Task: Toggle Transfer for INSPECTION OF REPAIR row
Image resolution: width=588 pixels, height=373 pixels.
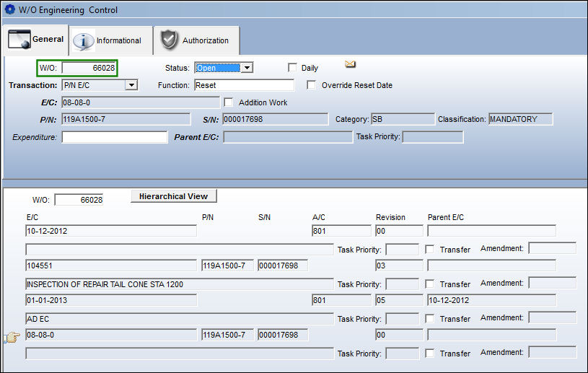Action: (x=429, y=284)
